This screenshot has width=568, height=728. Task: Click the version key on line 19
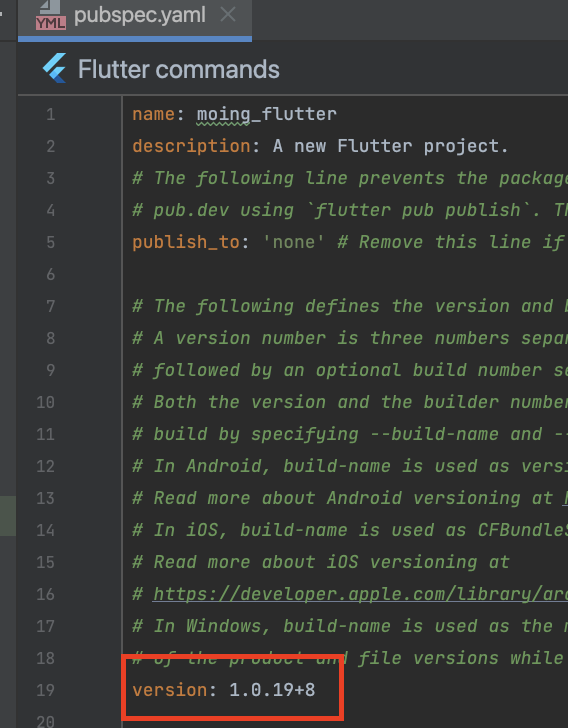[x=170, y=690]
